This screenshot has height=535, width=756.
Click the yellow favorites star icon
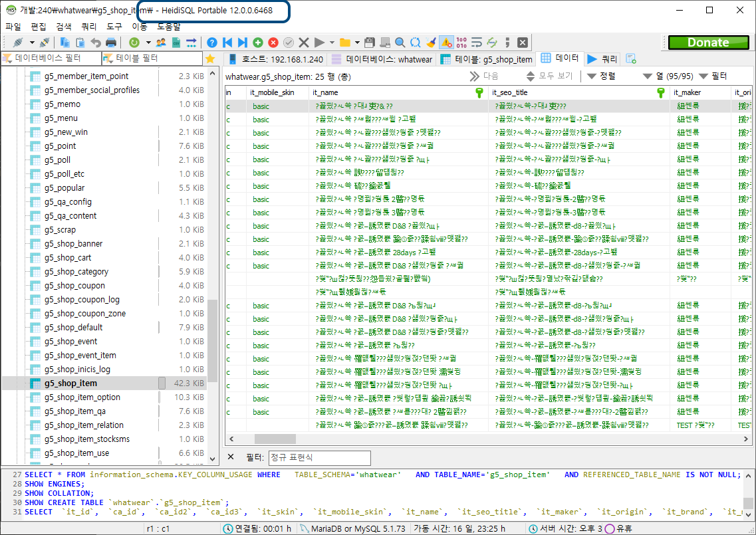point(210,58)
